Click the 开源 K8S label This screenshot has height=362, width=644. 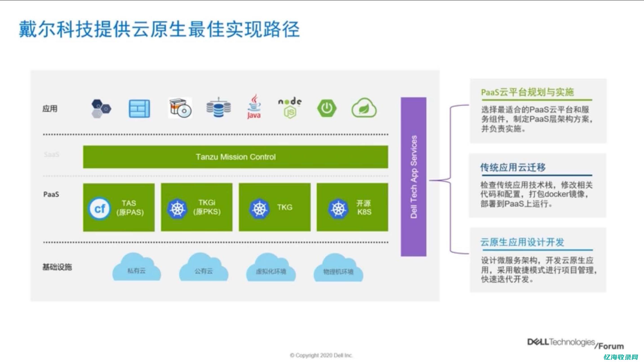click(364, 207)
